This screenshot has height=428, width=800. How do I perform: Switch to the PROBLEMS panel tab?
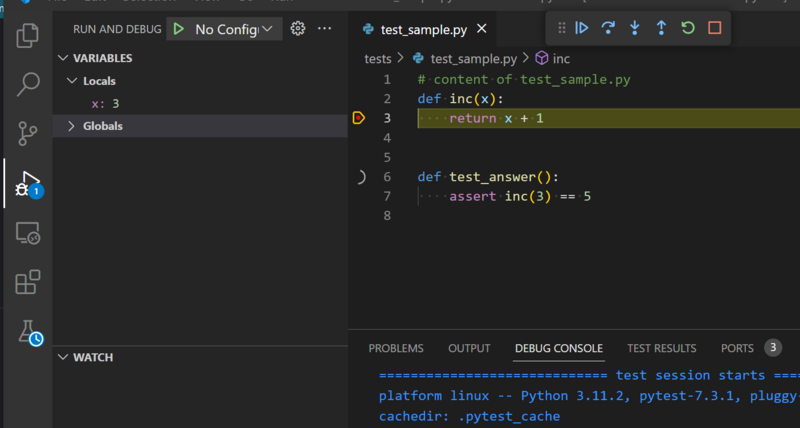[396, 348]
